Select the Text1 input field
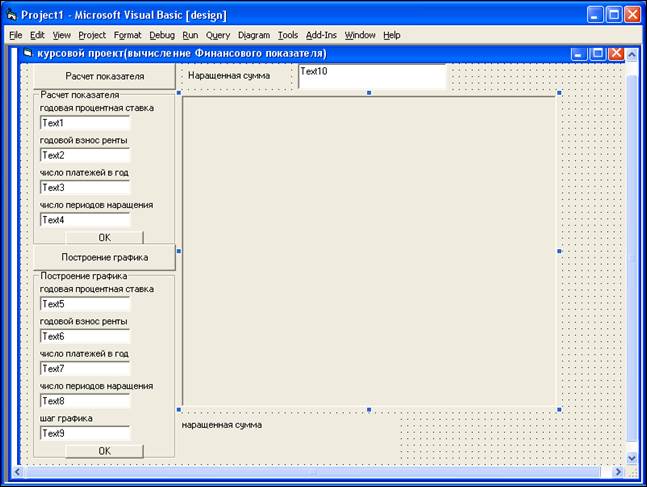Screen dimensions: 647x487 tap(85, 123)
